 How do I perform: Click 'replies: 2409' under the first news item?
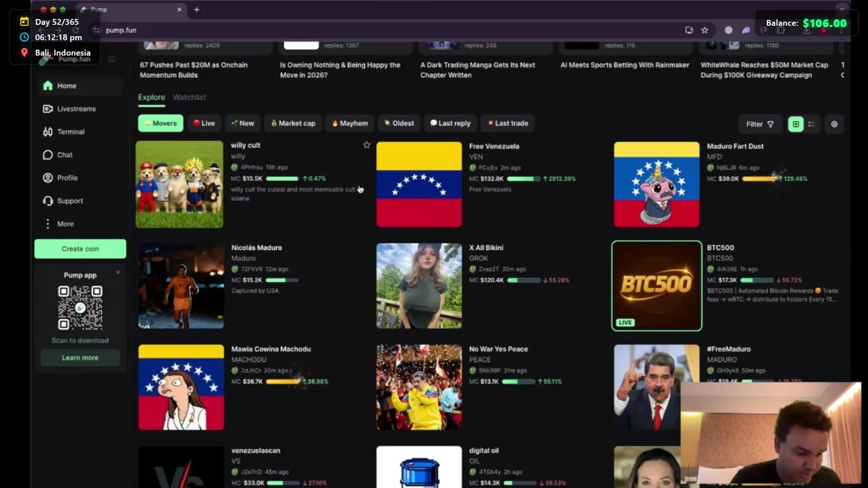coord(201,45)
